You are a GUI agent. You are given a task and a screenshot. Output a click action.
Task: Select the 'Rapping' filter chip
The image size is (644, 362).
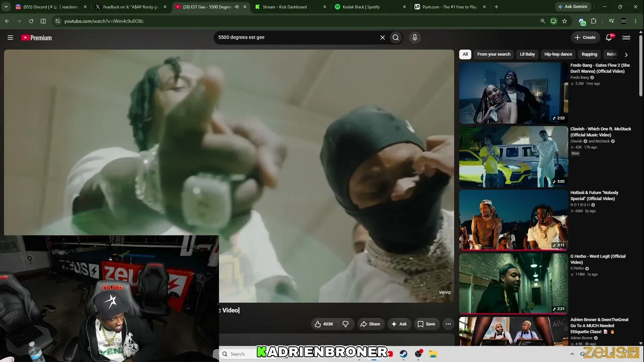(589, 54)
